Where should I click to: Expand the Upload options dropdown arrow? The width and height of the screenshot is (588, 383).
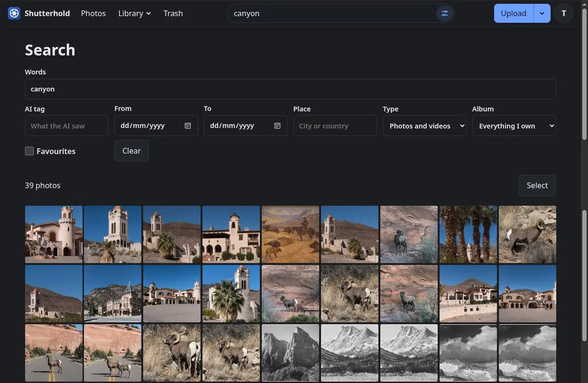542,13
